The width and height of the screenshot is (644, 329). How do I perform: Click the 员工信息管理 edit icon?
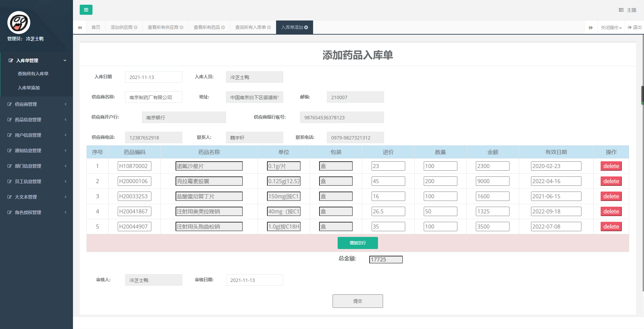(9, 181)
